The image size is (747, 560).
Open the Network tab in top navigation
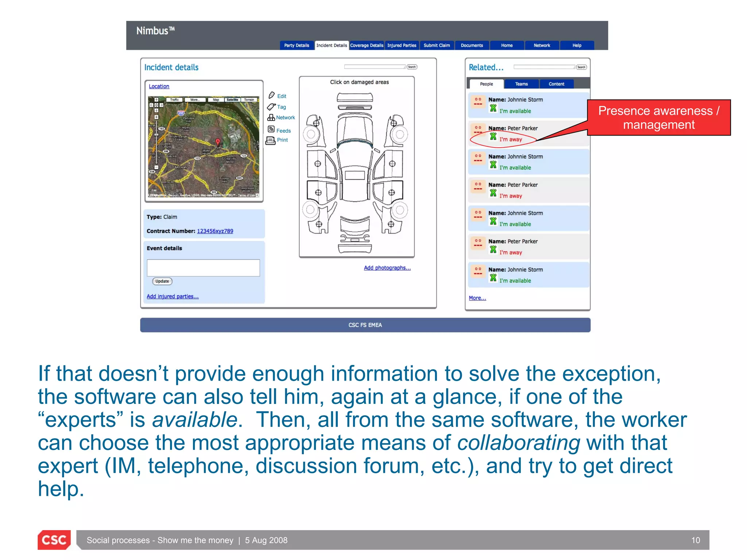pos(542,46)
